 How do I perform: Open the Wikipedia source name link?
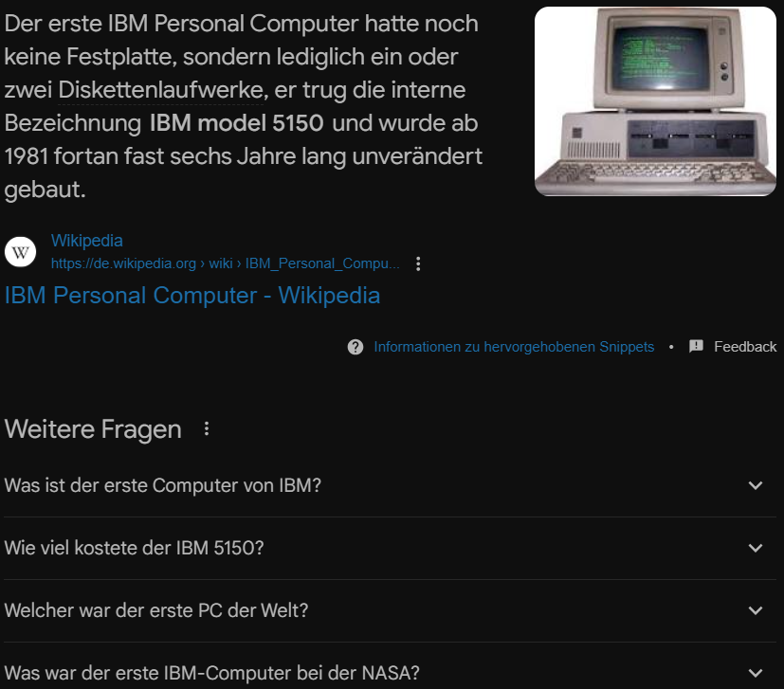(87, 241)
